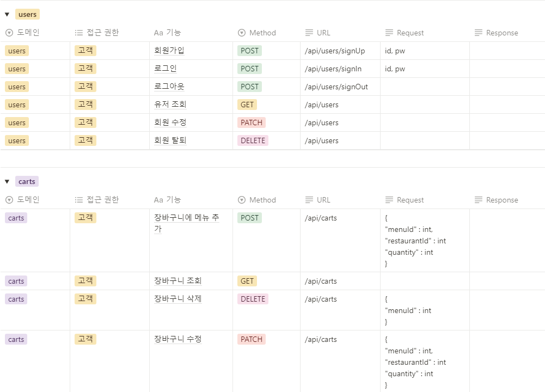The height and width of the screenshot is (392, 545).
Task: Open the 장바구니 조회 page link
Action: (x=177, y=281)
